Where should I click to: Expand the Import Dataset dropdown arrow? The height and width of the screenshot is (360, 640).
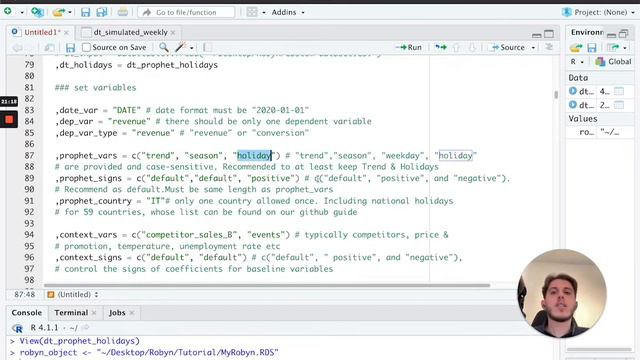(x=624, y=48)
